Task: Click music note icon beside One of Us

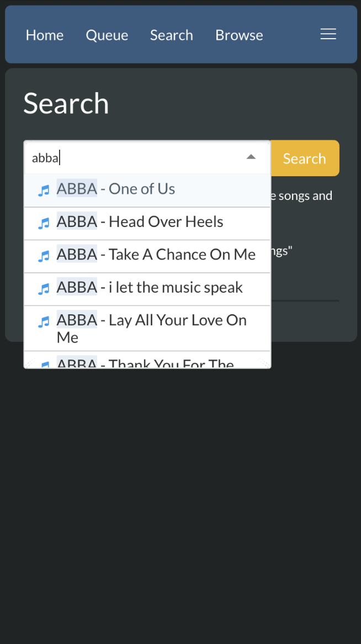Action: 44,191
